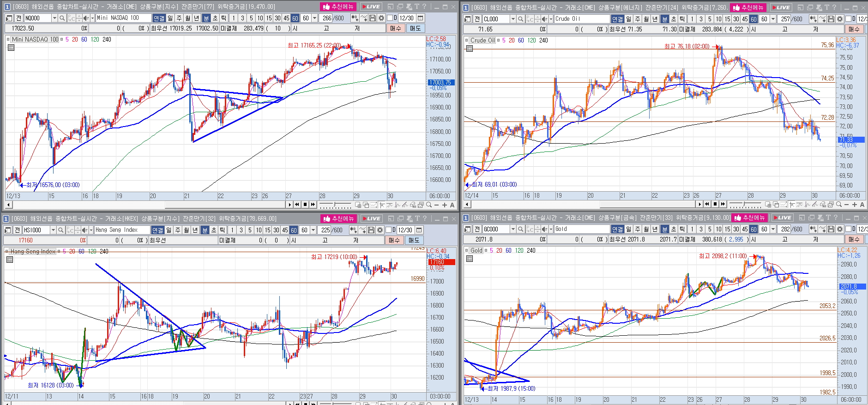Image resolution: width=868 pixels, height=405 pixels.
Task: Expand NQ000 symbol dropdown arrow
Action: click(x=54, y=18)
